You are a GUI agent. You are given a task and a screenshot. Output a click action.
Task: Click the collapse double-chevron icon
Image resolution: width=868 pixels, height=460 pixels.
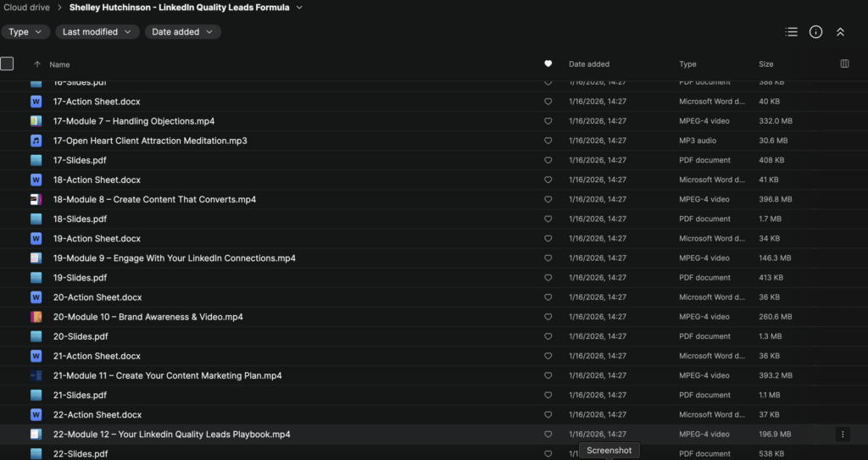[840, 32]
